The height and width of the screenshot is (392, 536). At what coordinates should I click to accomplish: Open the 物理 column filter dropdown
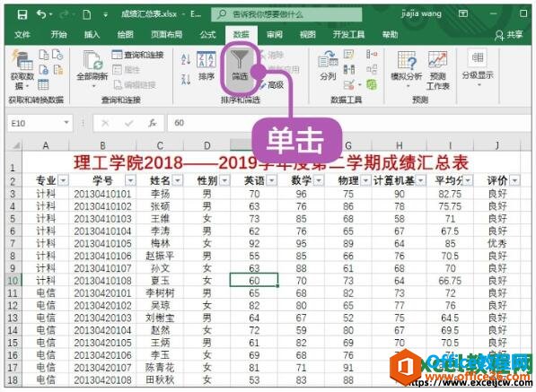[365, 180]
